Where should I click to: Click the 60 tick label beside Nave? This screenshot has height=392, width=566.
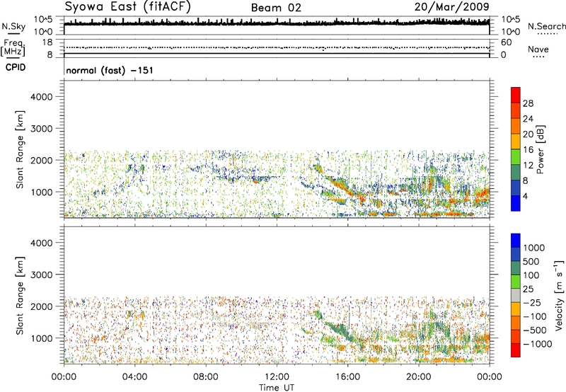tap(506, 42)
